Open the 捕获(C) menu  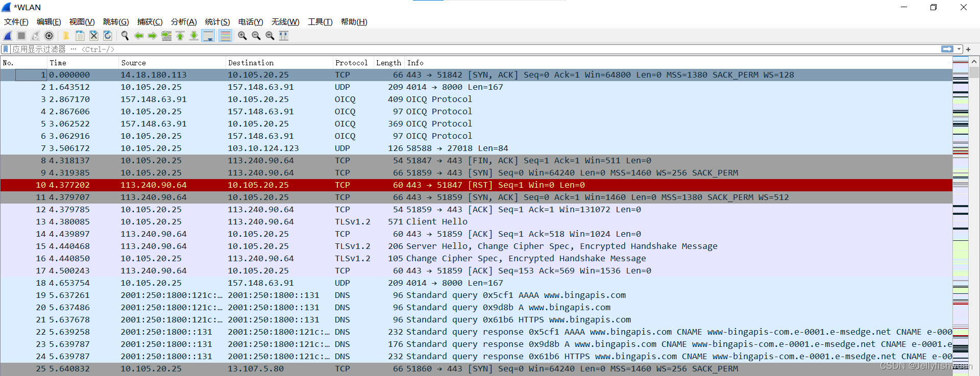point(150,21)
